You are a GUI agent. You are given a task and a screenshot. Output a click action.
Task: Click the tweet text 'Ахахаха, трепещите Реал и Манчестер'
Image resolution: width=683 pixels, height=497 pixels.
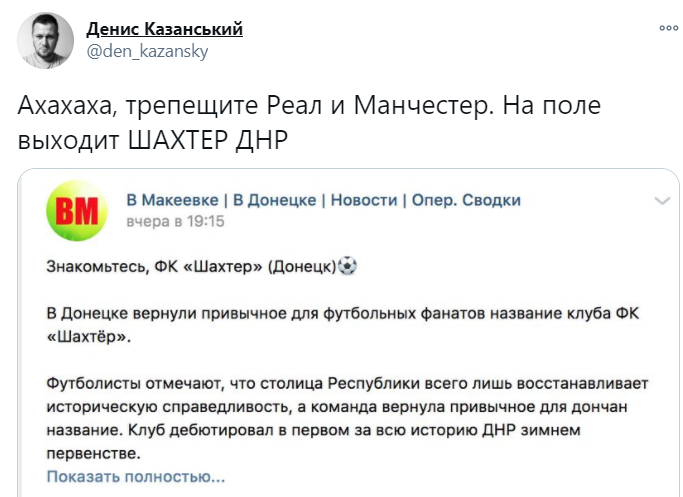pos(256,105)
